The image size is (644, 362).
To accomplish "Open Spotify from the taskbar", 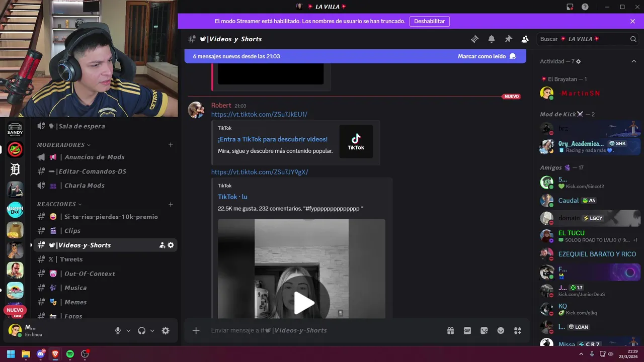I will 70,354.
